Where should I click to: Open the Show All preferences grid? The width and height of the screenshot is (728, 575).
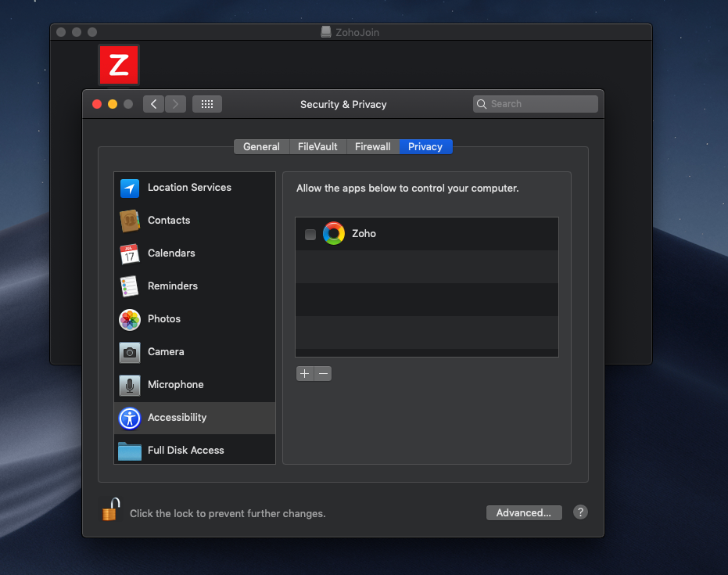[x=206, y=103]
